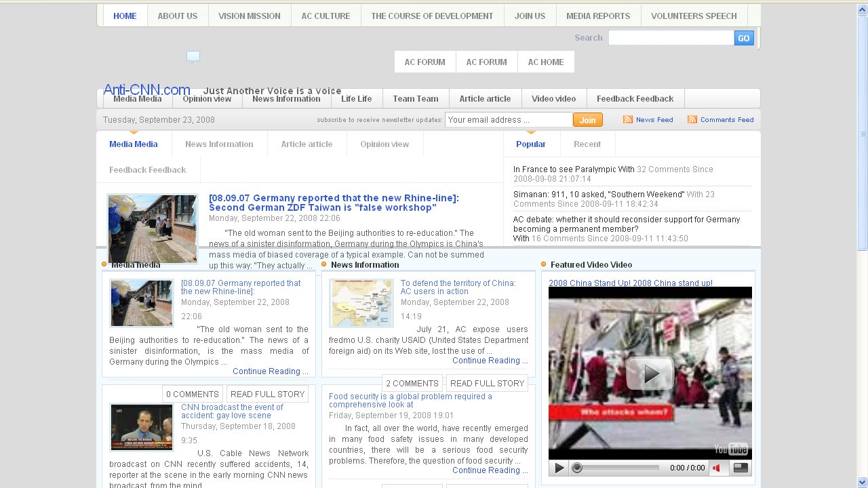This screenshot has width=868, height=488.
Task: Click the RSS icon beside Comments Feed
Action: 692,119
